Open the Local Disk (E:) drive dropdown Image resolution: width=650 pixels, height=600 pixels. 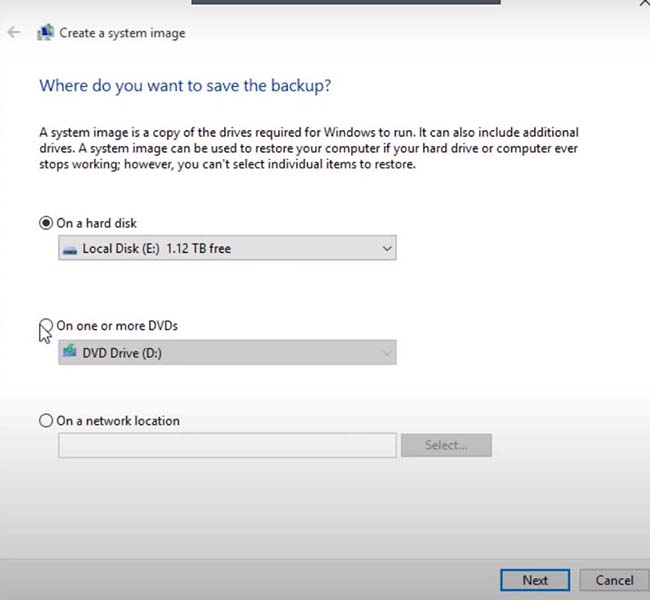coord(227,248)
